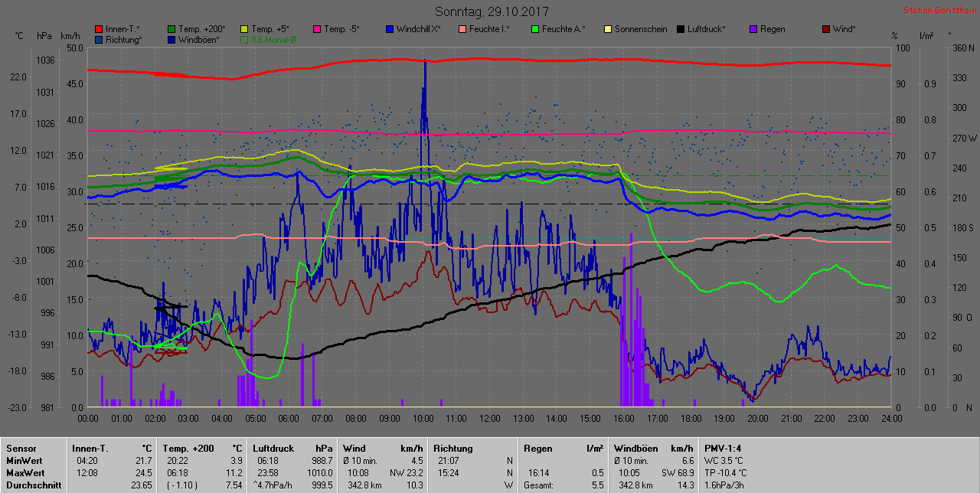Click the "00:00" time axis label
This screenshot has height=493, width=980.
click(88, 419)
